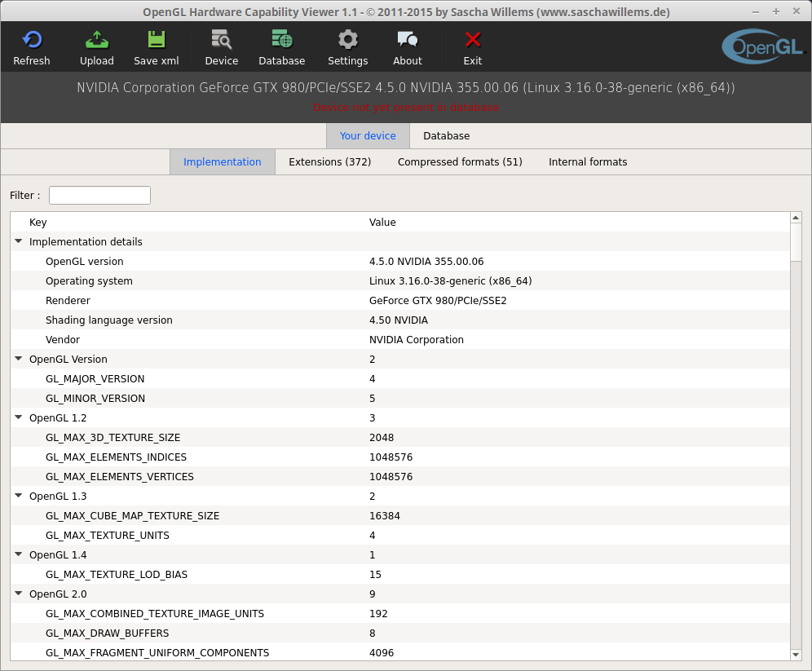Collapse the OpenGL 2.0 group

coord(19,594)
